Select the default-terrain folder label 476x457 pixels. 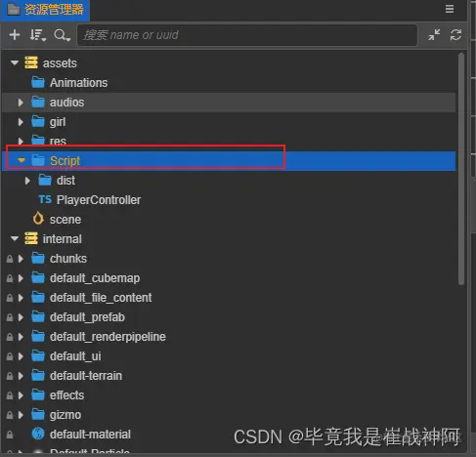pos(86,376)
